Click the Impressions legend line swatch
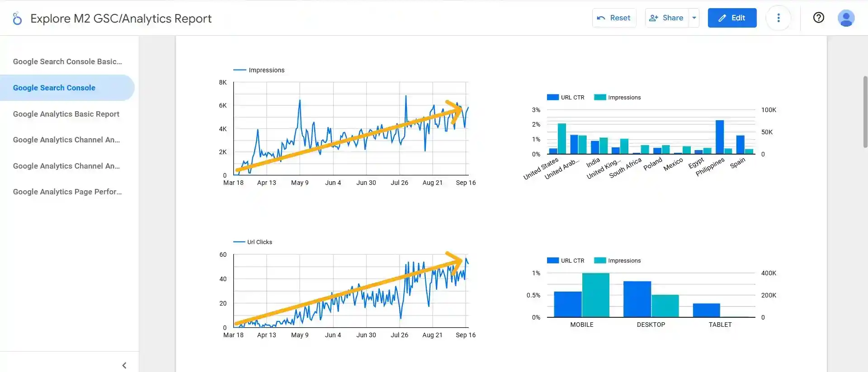Screen dimensions: 868x372 click(240, 70)
